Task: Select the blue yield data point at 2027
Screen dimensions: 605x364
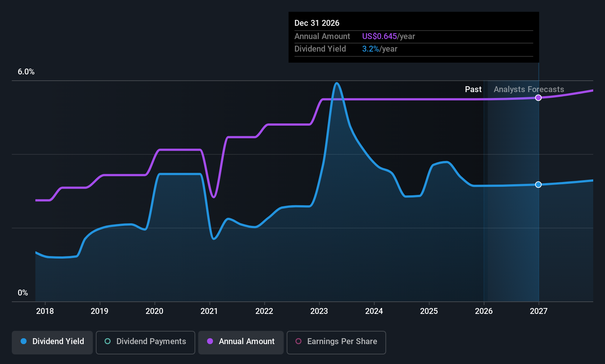Action: point(538,185)
